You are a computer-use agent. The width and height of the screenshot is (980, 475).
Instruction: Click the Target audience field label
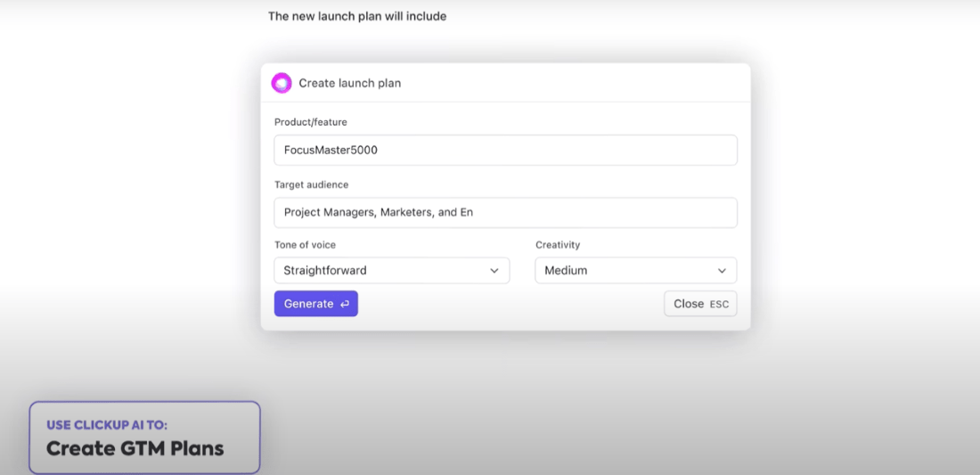click(311, 184)
